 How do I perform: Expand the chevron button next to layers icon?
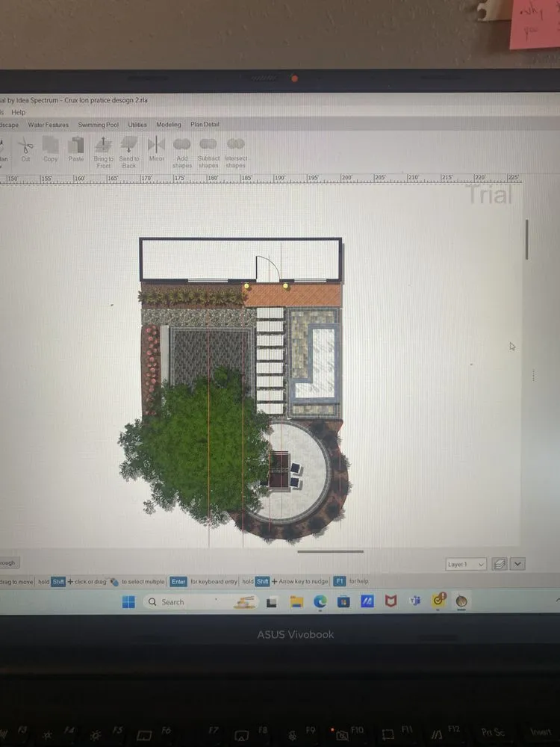click(517, 564)
